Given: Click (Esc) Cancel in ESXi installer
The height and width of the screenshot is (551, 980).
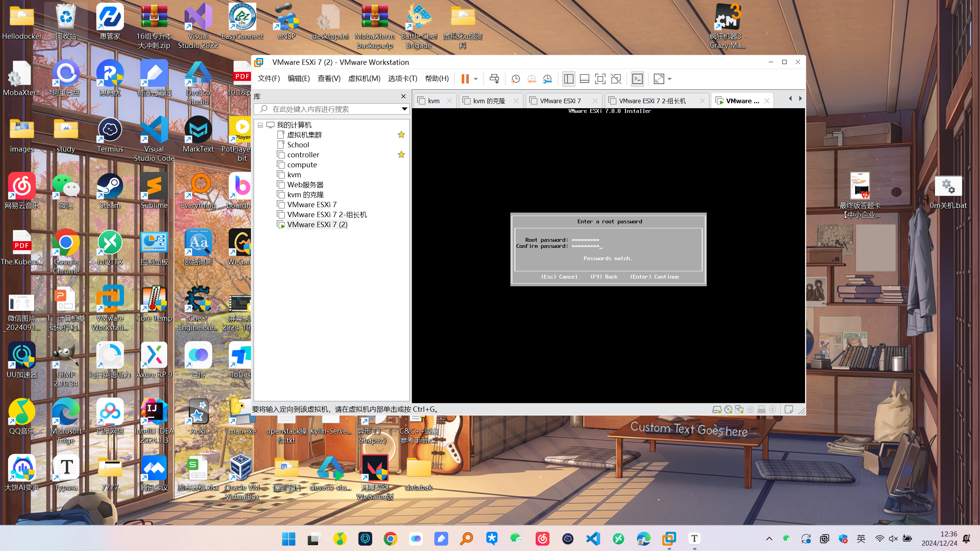Looking at the screenshot, I should 559,277.
